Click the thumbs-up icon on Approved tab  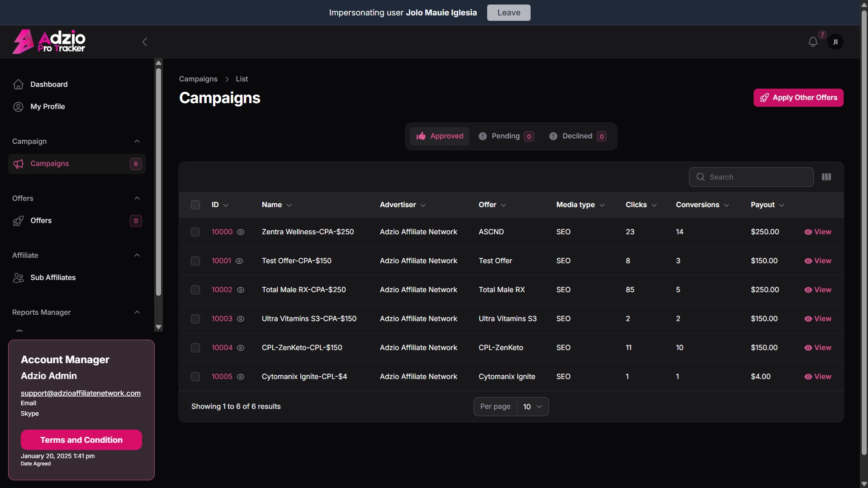coord(421,136)
